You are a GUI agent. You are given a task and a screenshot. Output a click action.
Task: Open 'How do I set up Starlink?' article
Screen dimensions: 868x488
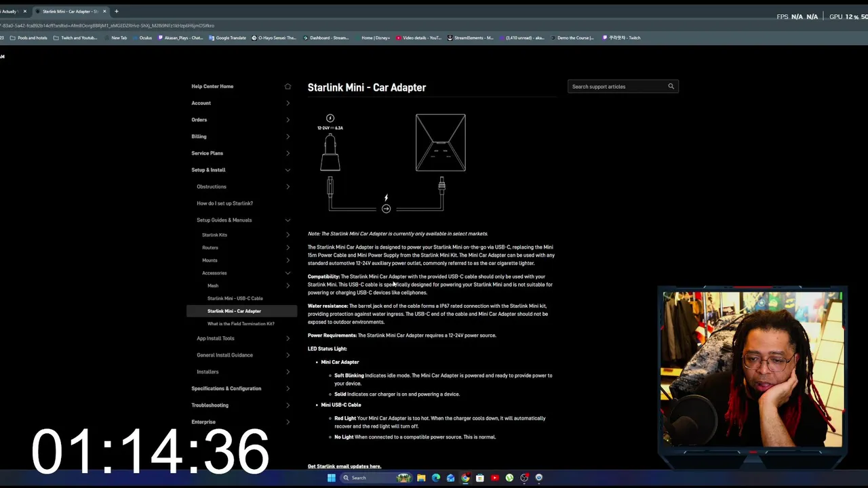(x=224, y=203)
